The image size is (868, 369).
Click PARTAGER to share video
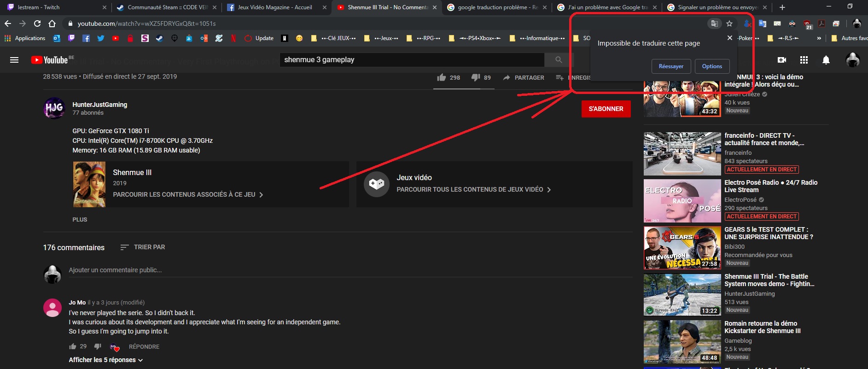(x=524, y=77)
